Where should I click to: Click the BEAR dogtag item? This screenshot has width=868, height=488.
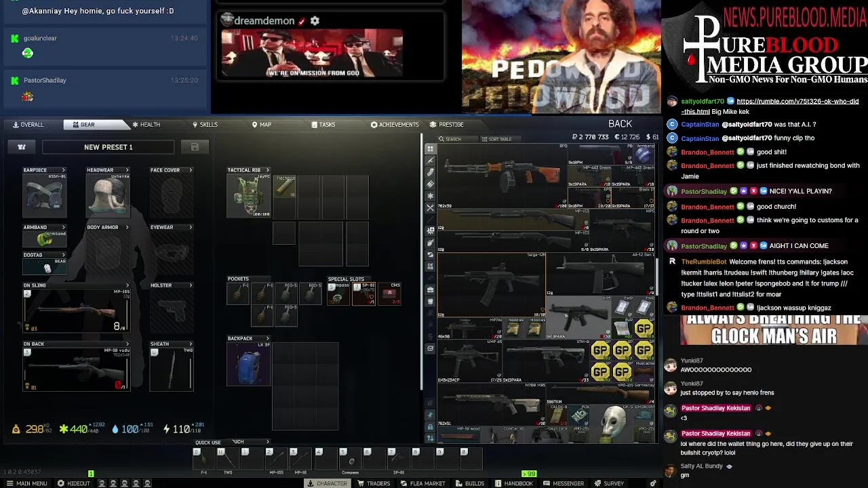coord(44,267)
